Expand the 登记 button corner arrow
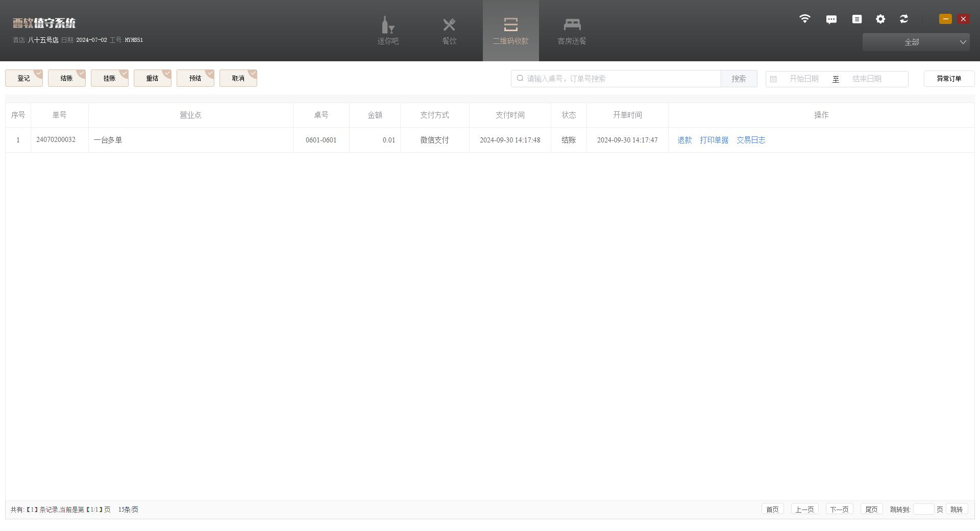The height and width of the screenshot is (531, 980). point(38,74)
